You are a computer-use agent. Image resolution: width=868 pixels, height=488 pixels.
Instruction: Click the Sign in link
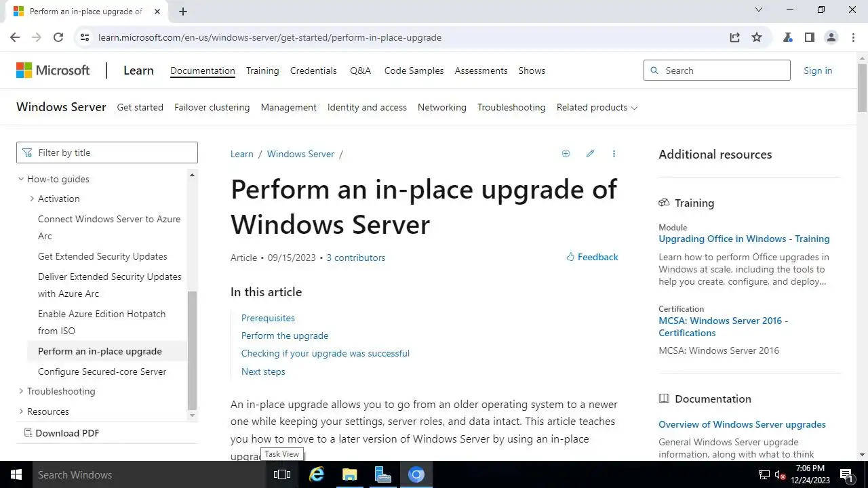[818, 70]
